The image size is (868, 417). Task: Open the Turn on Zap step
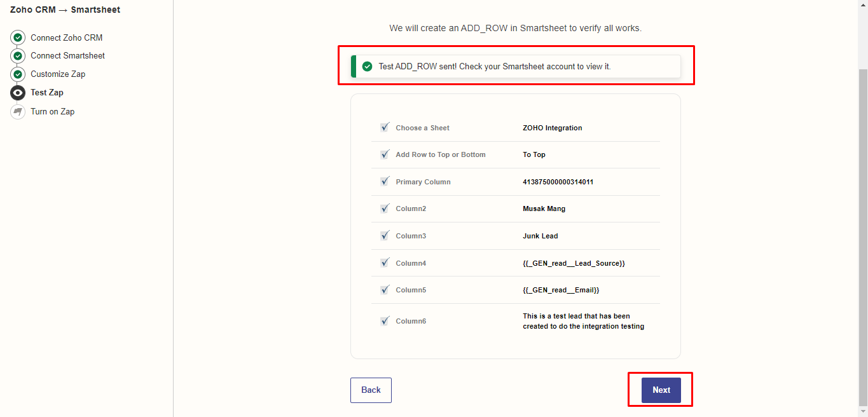click(52, 111)
